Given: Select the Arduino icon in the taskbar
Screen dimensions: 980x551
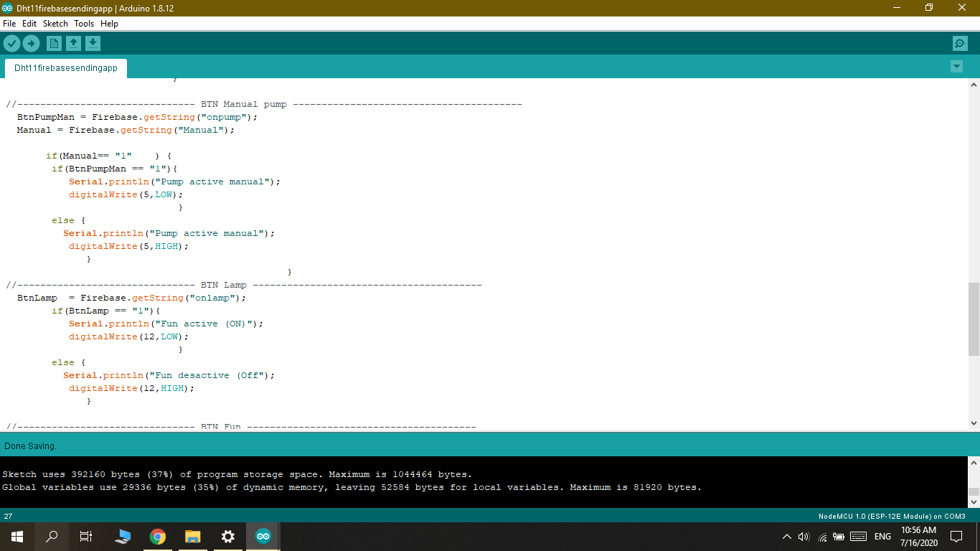Looking at the screenshot, I should (263, 536).
